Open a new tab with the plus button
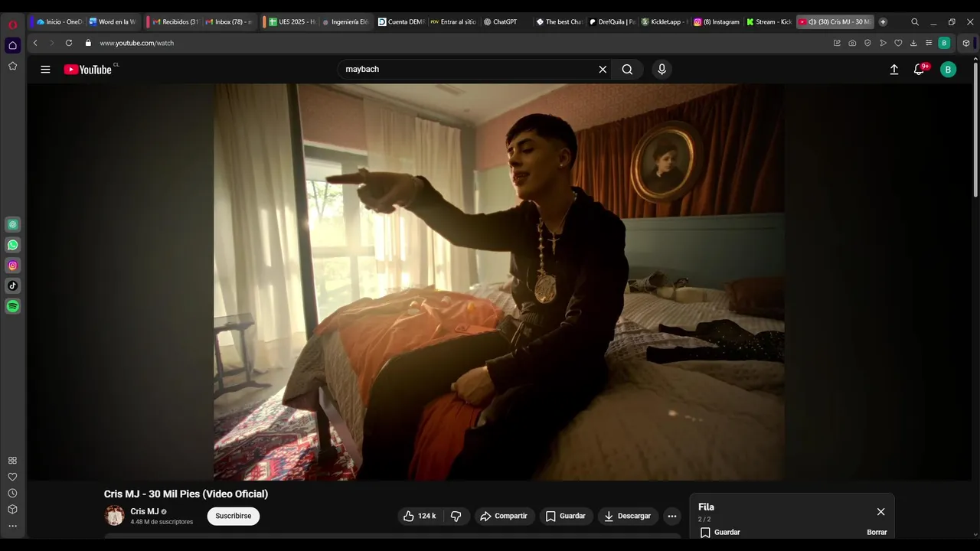Image resolution: width=980 pixels, height=551 pixels. [x=883, y=22]
